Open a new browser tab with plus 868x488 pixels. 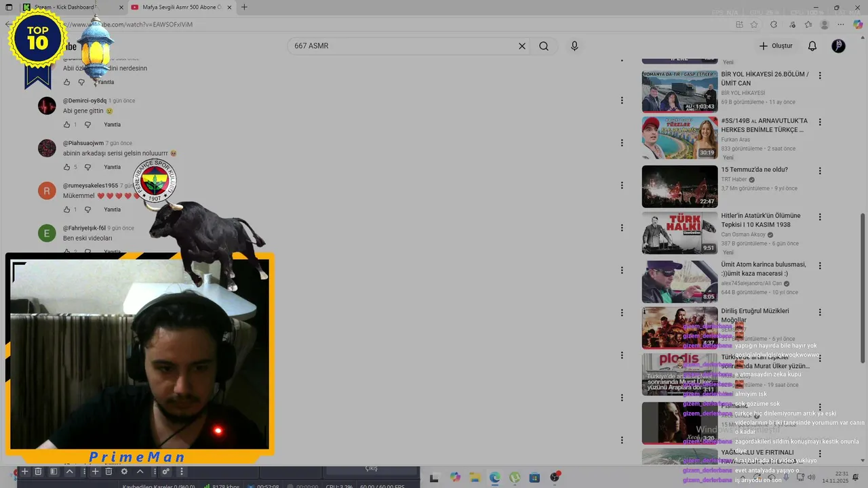pos(244,7)
